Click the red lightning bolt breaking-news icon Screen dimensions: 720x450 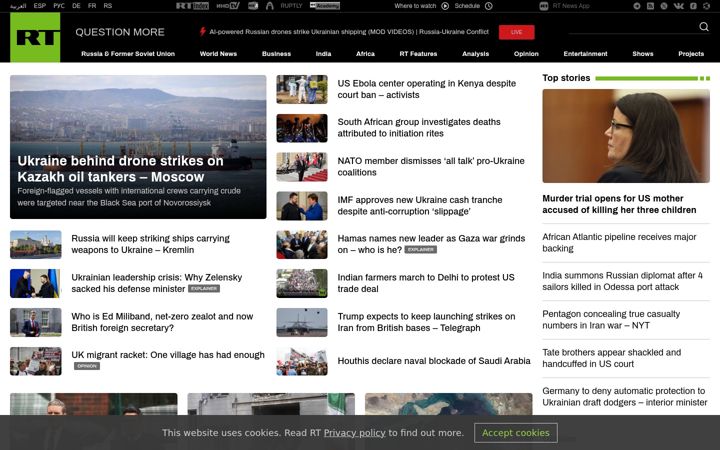tap(202, 32)
